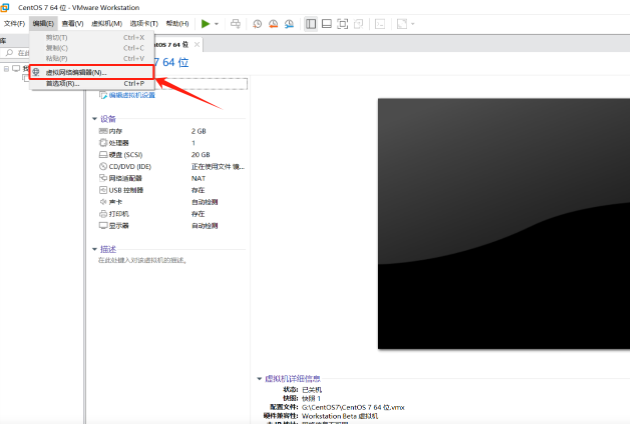Click the My Computer monitor icon in library
Screen dimensions: 630x433
(x=16, y=68)
